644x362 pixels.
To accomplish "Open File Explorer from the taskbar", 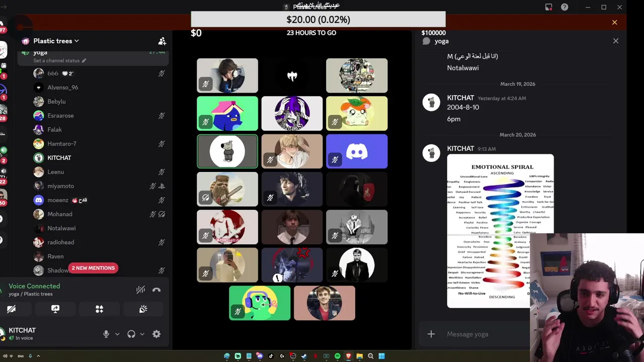I will [359, 356].
